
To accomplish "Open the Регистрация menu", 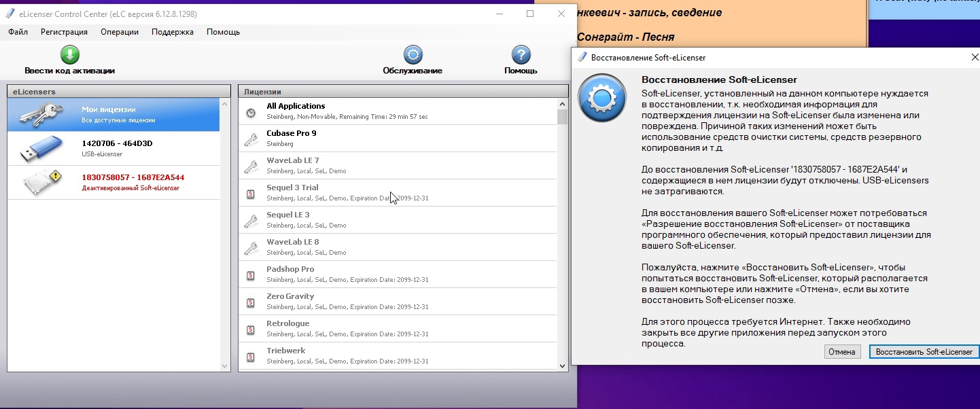I will pyautogui.click(x=64, y=32).
